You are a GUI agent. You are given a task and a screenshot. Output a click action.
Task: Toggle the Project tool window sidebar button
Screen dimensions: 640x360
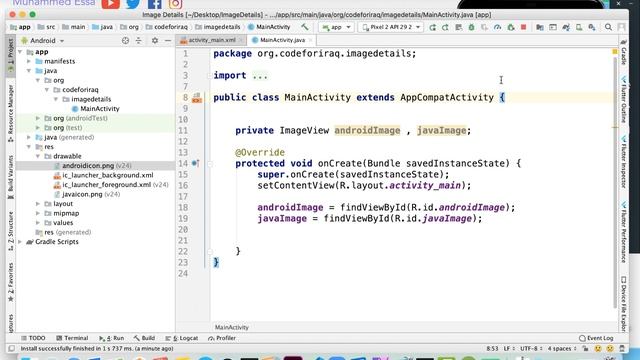click(11, 56)
